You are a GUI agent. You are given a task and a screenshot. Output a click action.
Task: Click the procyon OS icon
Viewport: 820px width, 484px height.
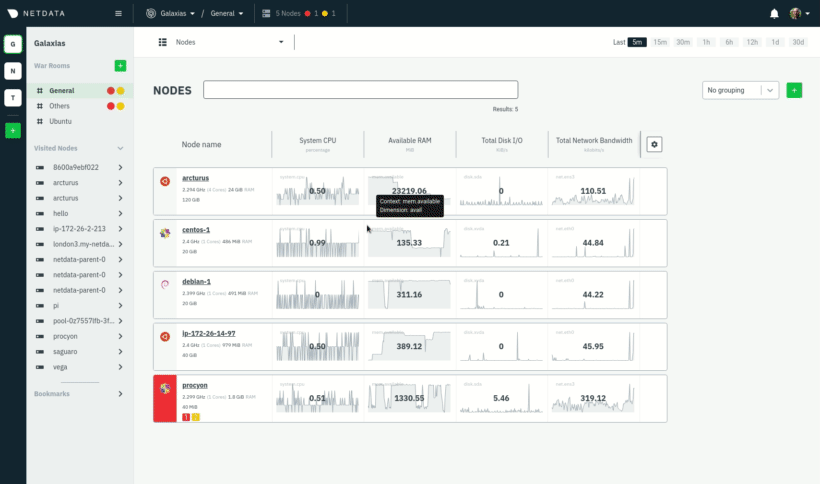pyautogui.click(x=165, y=388)
